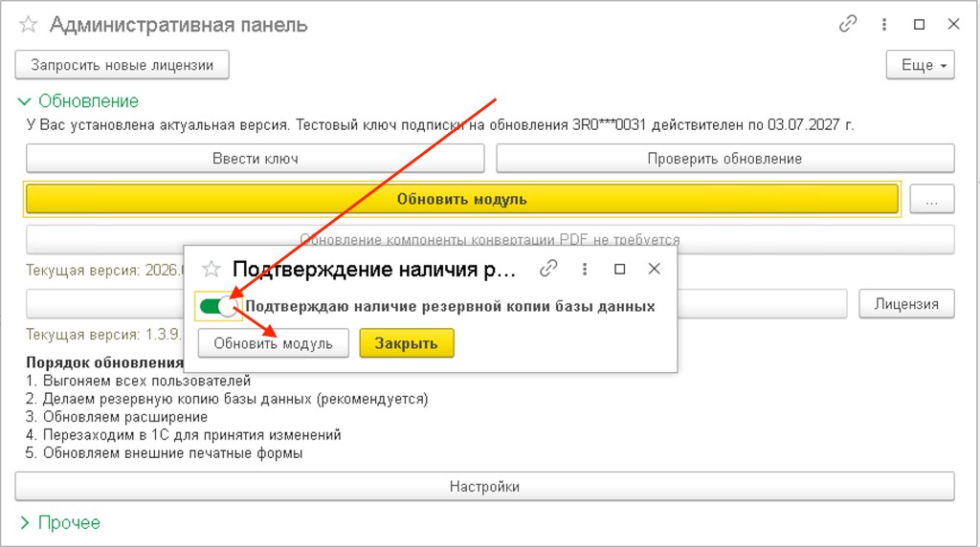This screenshot has height=547, width=980.
Task: Maximize the confirmation dialog
Action: click(619, 269)
